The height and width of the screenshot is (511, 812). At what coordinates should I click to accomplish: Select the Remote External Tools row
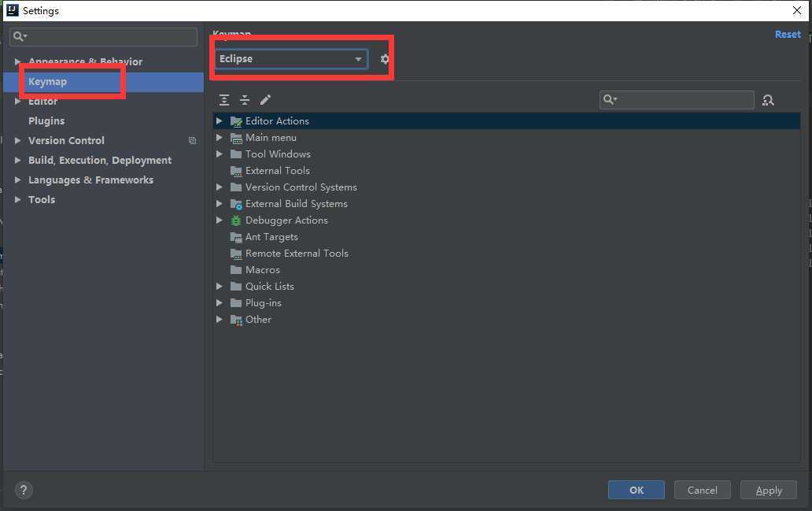[x=507, y=254]
